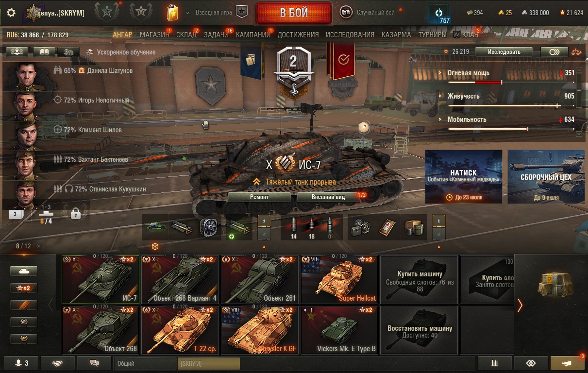Toggle equipment loadout slot 1
Viewport: 588px width, 373px height.
(264, 220)
